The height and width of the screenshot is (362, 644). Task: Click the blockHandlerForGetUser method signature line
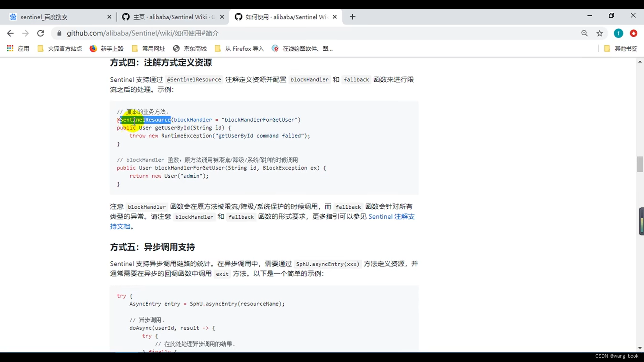click(221, 168)
